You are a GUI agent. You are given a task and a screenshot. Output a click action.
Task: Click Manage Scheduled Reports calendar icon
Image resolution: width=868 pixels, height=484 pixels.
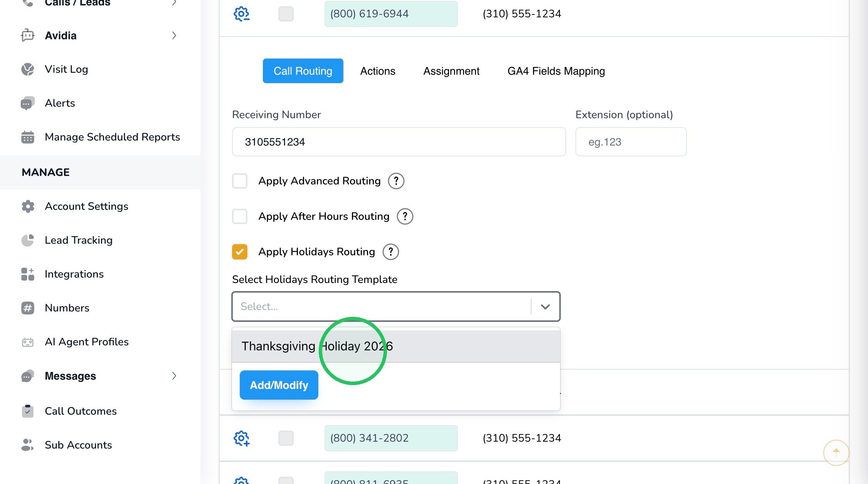point(27,137)
